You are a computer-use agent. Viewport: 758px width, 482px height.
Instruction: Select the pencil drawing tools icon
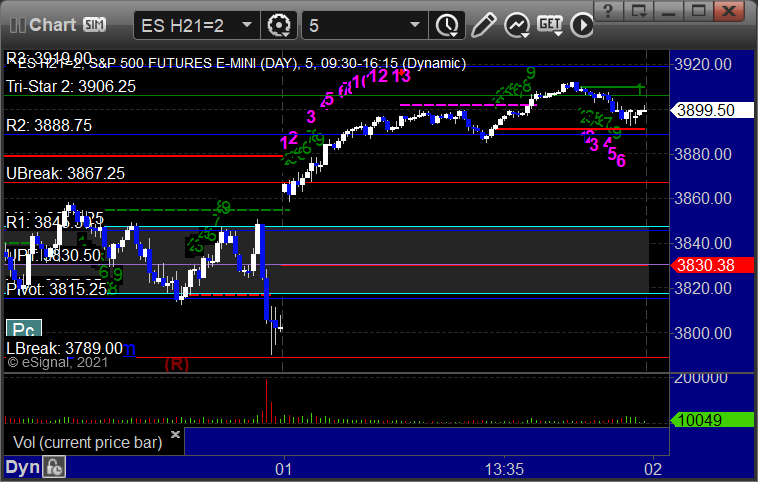(x=483, y=25)
